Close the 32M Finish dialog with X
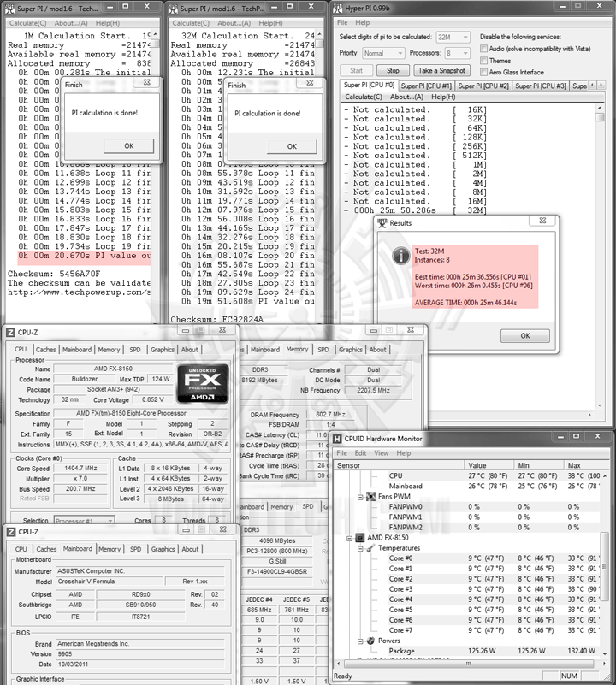The image size is (616, 685). [310, 83]
